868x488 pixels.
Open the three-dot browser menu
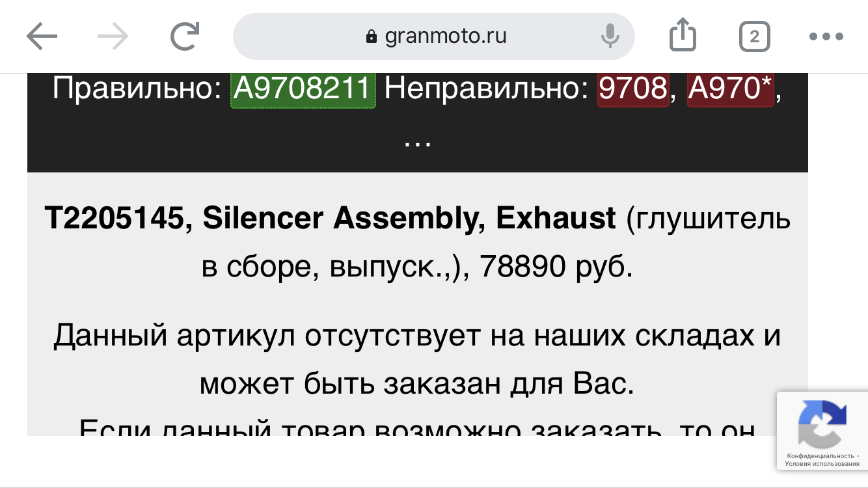(x=826, y=36)
